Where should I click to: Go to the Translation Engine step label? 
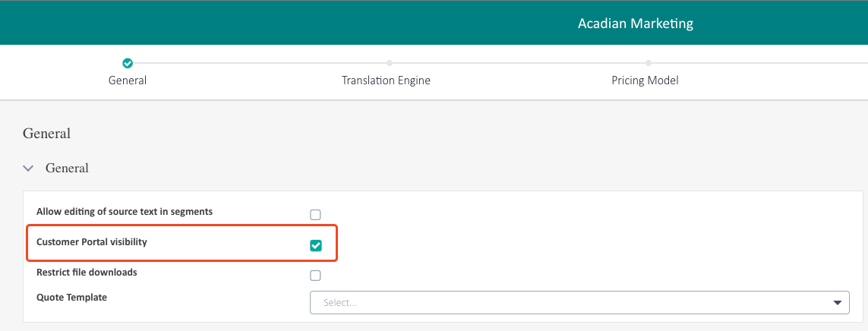click(x=386, y=80)
